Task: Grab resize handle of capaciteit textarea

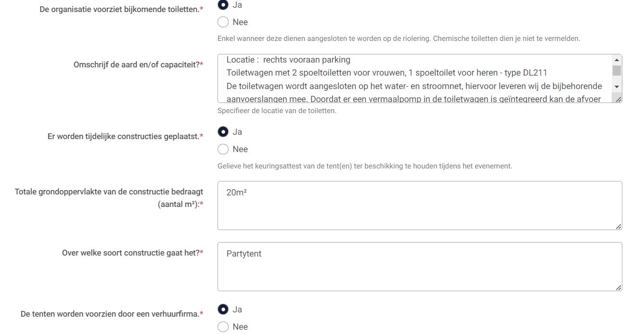Action: [618, 99]
